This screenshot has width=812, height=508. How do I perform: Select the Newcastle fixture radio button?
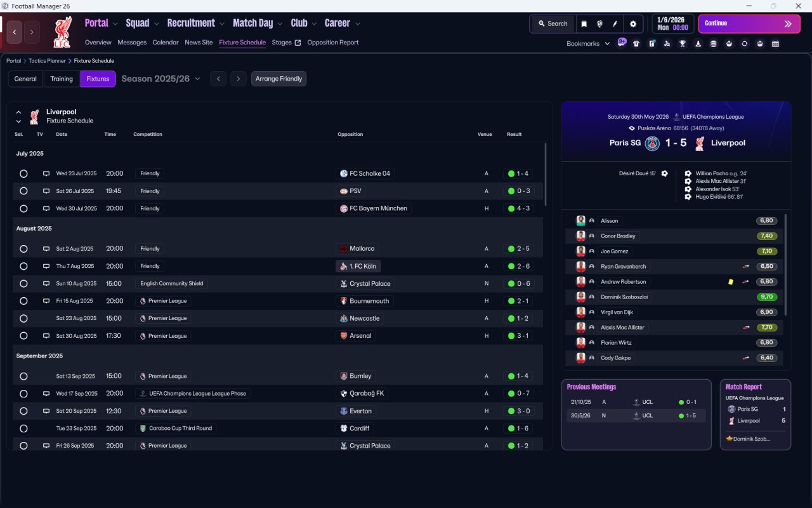coord(23,318)
